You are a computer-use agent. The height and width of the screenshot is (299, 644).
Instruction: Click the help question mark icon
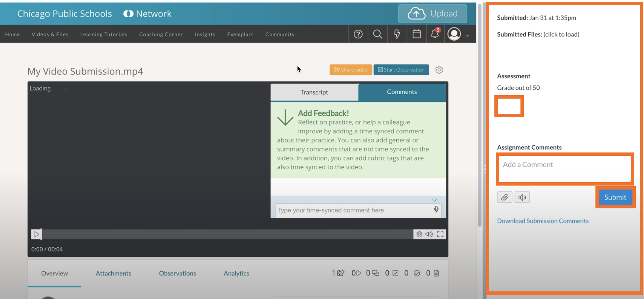(358, 34)
